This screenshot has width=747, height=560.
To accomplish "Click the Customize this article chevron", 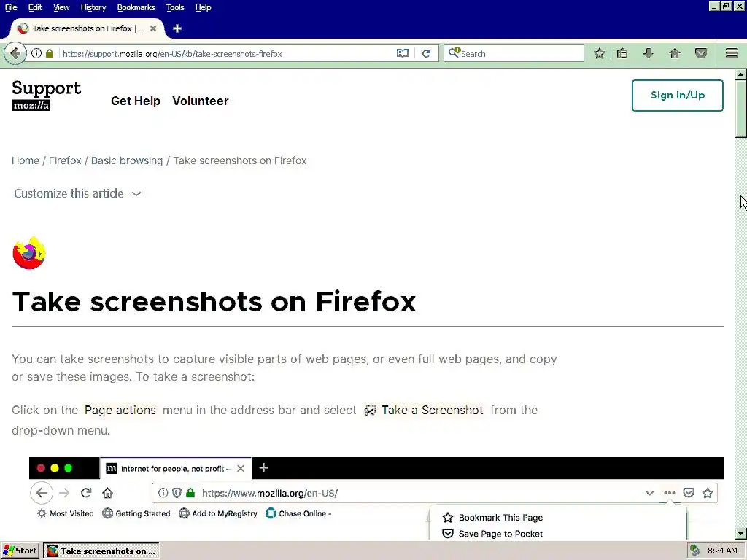I will click(x=136, y=194).
